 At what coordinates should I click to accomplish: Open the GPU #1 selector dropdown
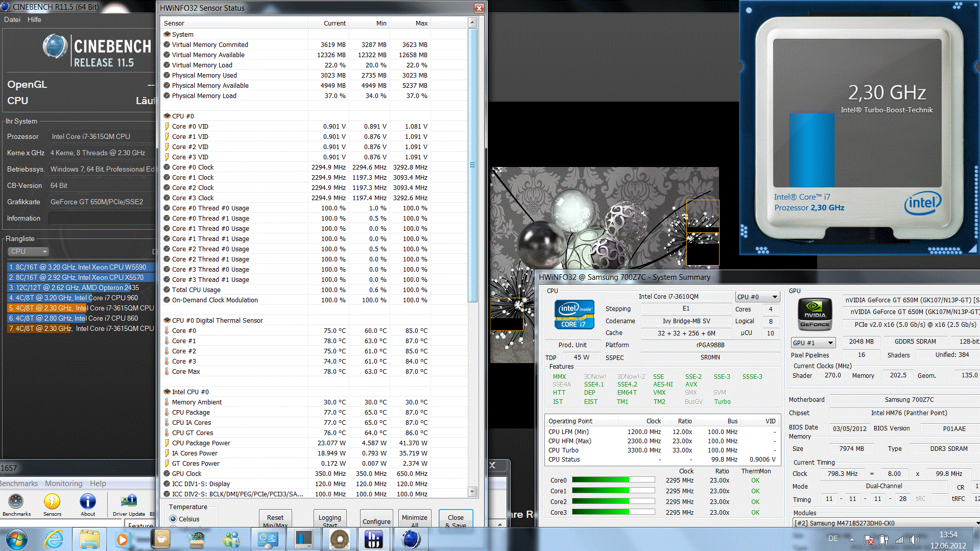point(813,343)
